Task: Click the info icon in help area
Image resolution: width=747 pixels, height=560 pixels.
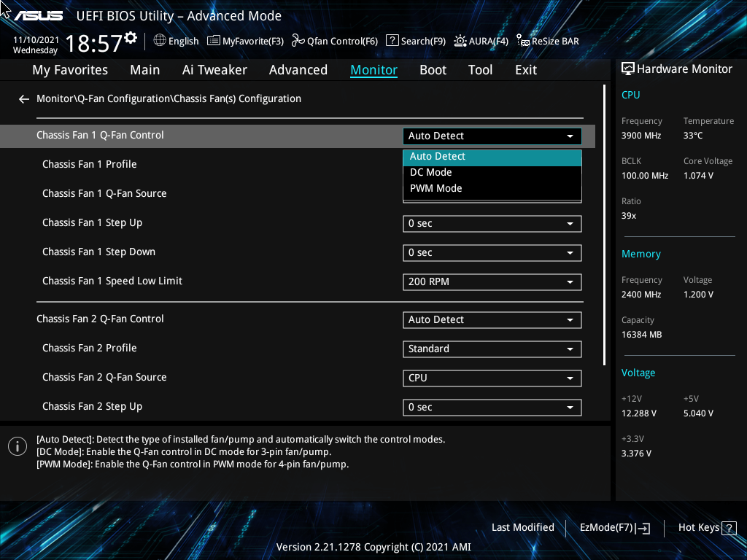Action: (x=18, y=446)
